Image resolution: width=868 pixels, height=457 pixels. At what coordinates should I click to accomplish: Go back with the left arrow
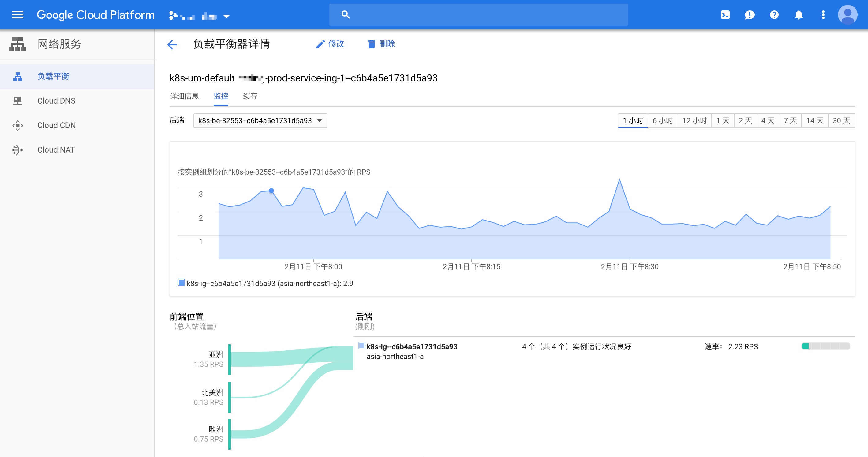(172, 44)
